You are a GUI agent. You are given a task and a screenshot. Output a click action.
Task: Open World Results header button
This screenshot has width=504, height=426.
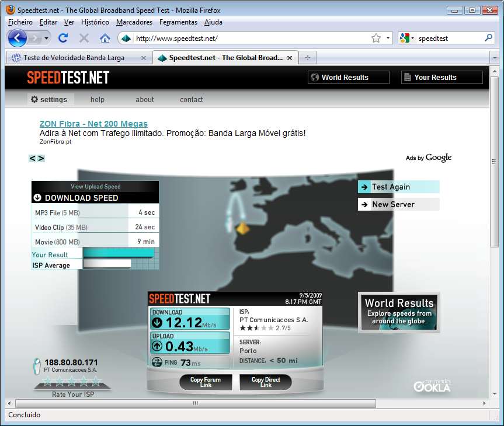[x=349, y=78]
